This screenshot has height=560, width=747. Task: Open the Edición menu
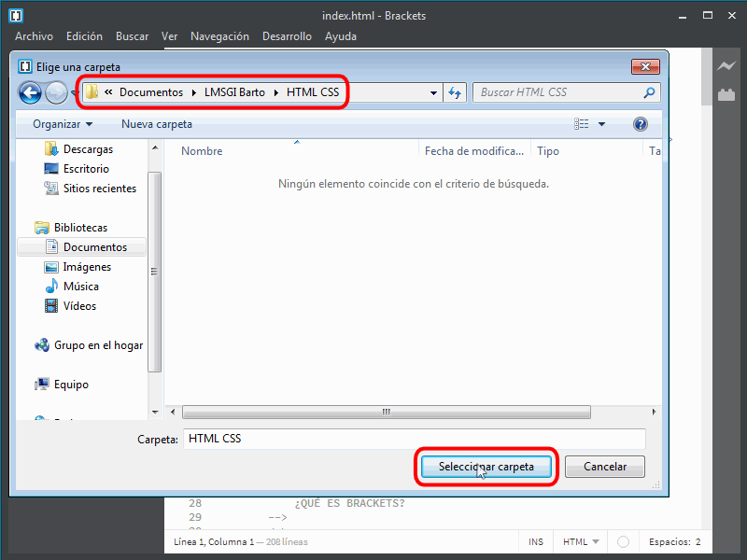pos(84,36)
